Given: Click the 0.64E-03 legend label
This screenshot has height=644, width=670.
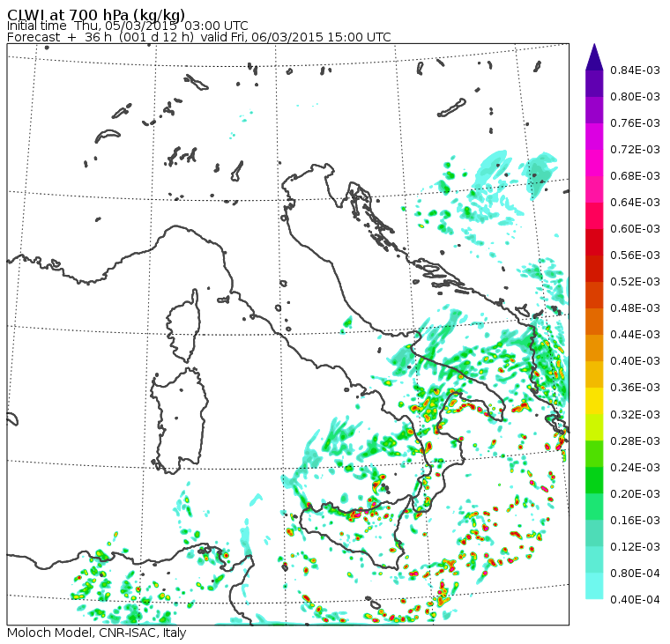Looking at the screenshot, I should tap(635, 203).
